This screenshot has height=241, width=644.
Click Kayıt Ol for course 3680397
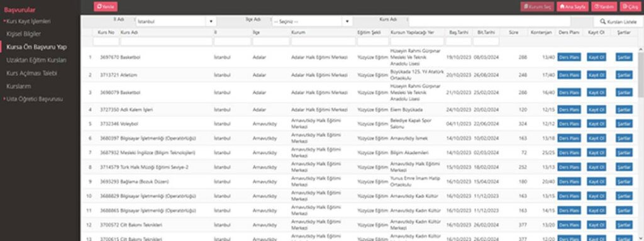(596, 138)
